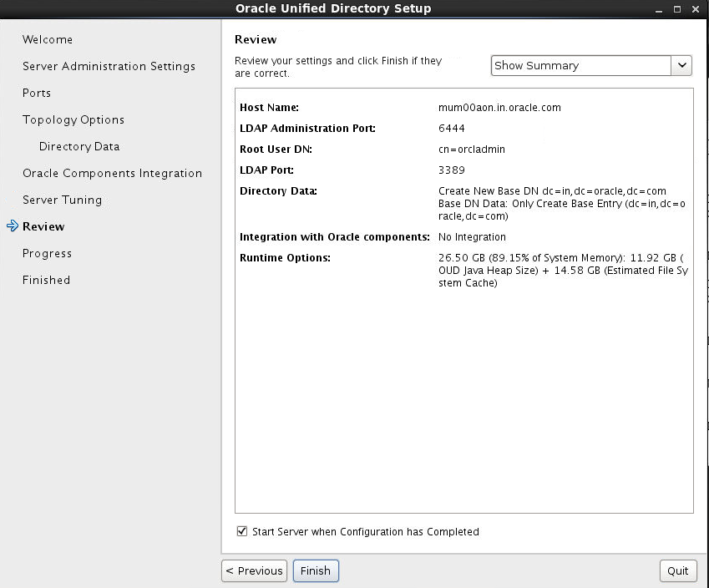
Task: Close the setup window
Action: click(x=696, y=9)
